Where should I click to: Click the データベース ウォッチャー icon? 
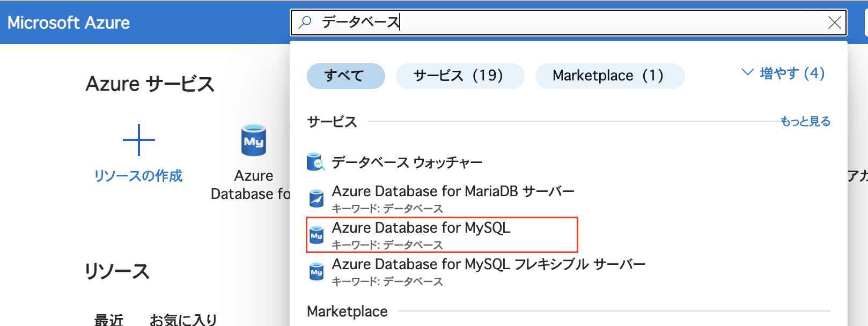click(x=316, y=162)
